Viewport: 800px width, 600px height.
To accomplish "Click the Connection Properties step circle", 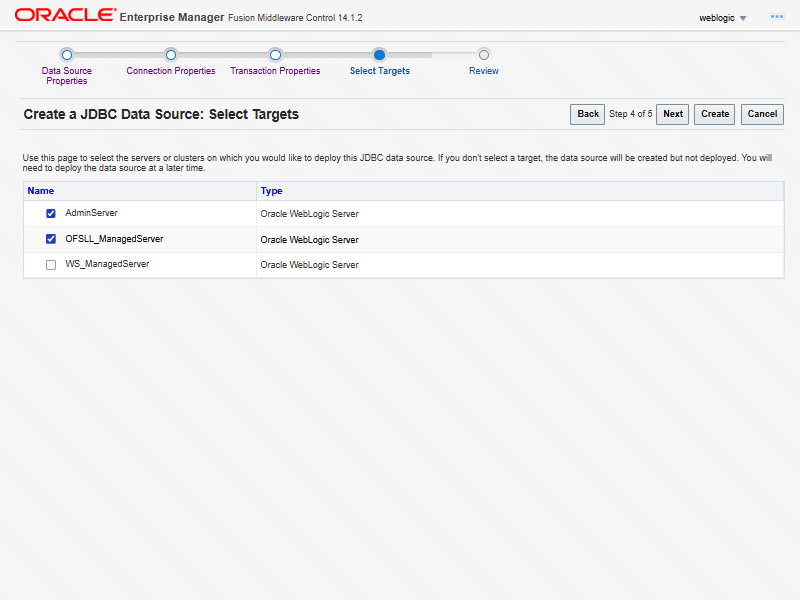I will [x=171, y=55].
